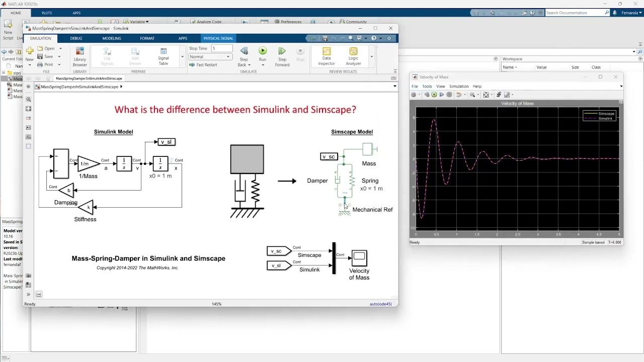Open the Data Inspector
This screenshot has width=644, height=362.
tap(327, 56)
